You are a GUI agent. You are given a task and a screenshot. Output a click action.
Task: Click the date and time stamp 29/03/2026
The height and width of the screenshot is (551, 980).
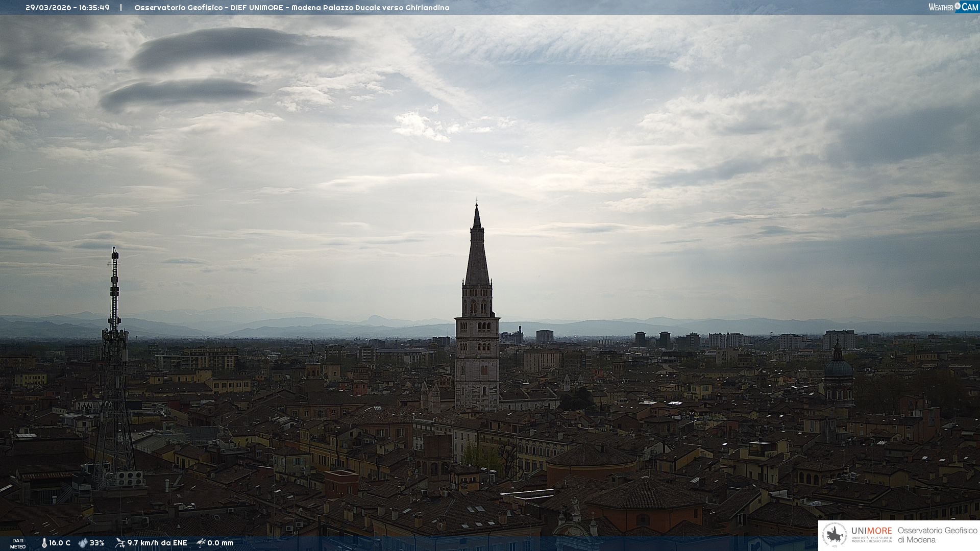click(x=67, y=8)
